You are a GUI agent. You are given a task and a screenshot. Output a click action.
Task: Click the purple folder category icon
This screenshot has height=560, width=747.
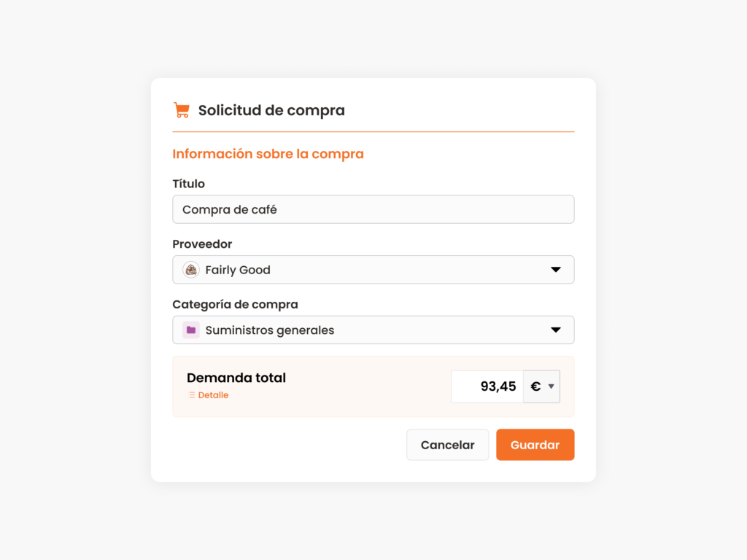(x=191, y=330)
